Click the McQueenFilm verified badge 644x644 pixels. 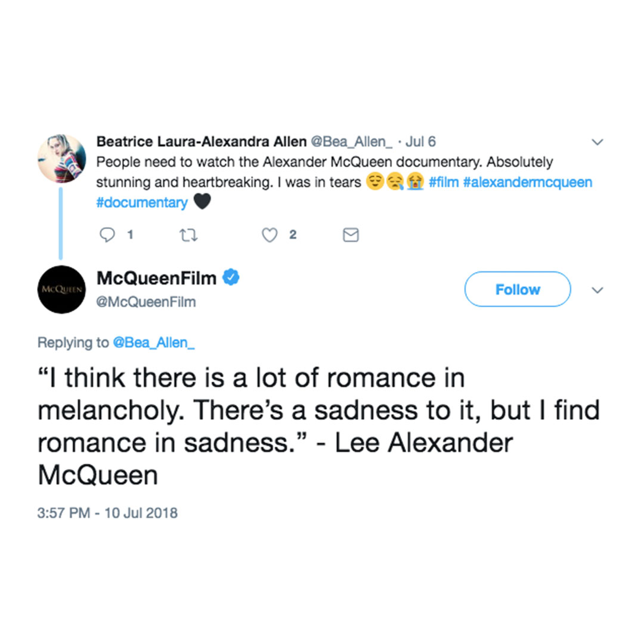[231, 277]
